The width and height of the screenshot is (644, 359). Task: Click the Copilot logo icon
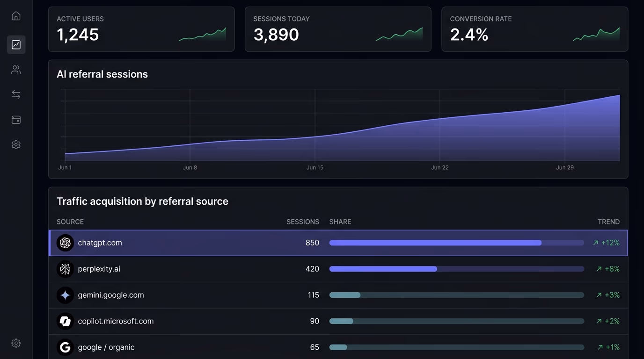tap(65, 321)
